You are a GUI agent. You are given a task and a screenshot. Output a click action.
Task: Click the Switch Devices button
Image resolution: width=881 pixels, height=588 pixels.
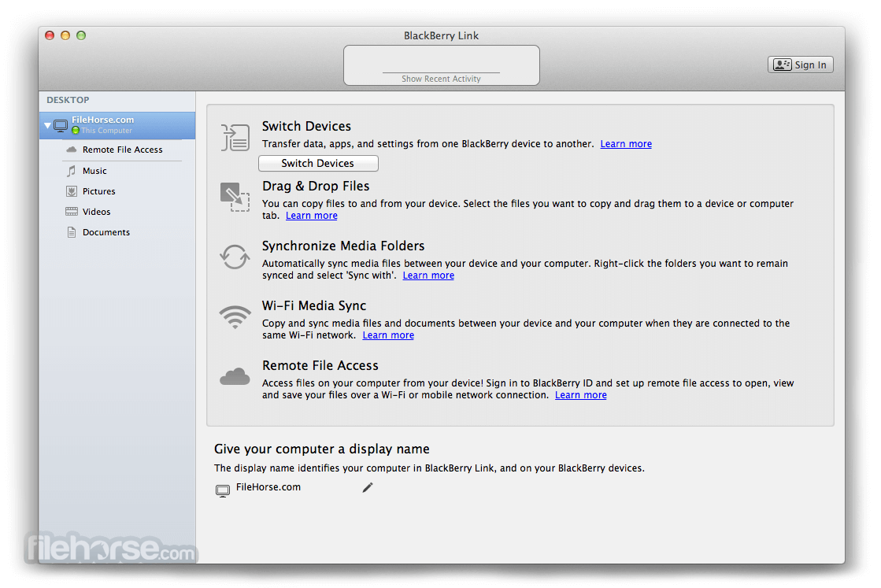click(318, 164)
